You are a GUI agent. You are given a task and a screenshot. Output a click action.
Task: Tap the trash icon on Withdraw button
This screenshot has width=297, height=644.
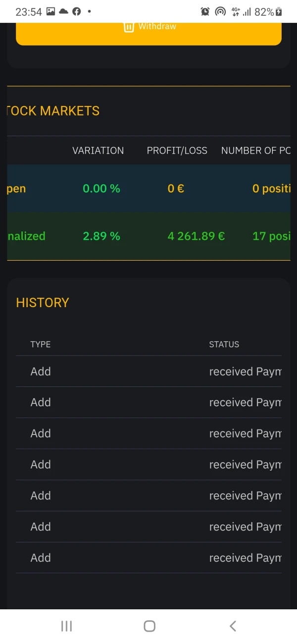129,27
